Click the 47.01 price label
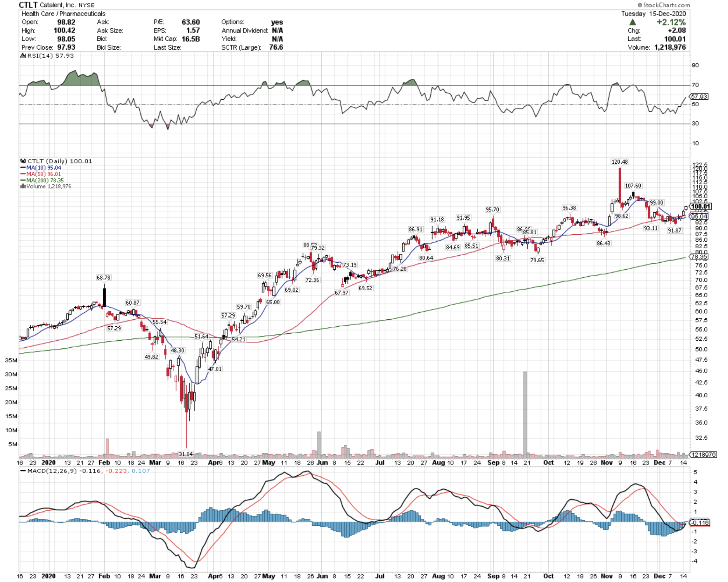The height and width of the screenshot is (582, 728). click(x=215, y=369)
